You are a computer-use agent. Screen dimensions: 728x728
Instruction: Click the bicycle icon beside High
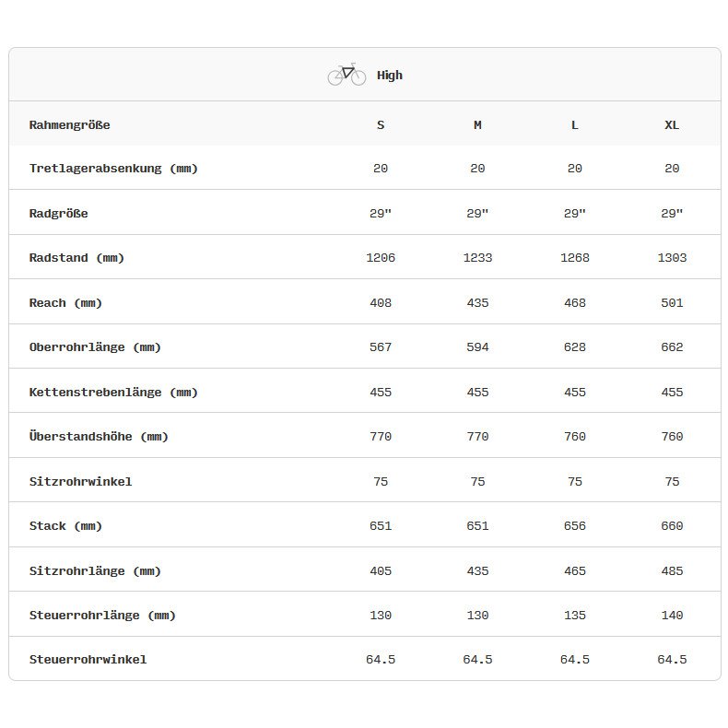pyautogui.click(x=346, y=75)
